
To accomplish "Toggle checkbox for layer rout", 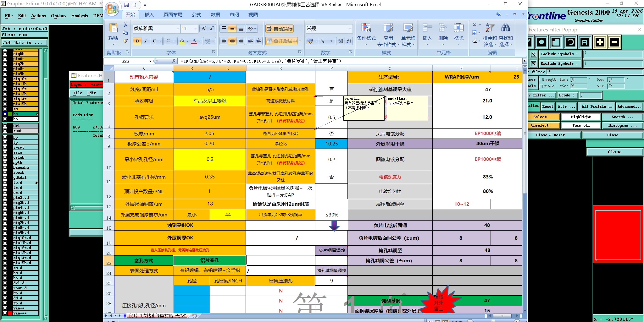I will tap(5, 131).
